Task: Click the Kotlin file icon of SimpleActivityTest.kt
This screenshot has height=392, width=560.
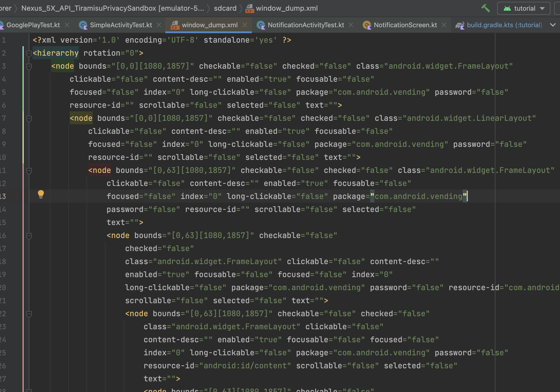Action: 83,25
